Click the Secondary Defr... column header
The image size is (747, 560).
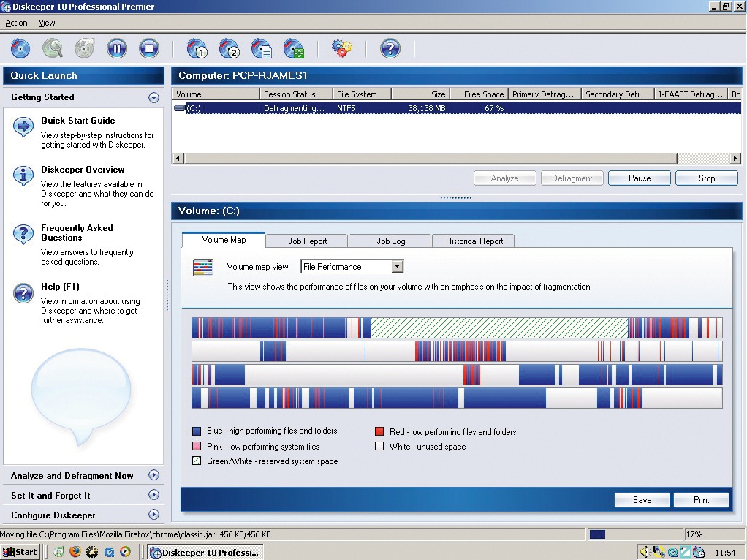[x=618, y=94]
